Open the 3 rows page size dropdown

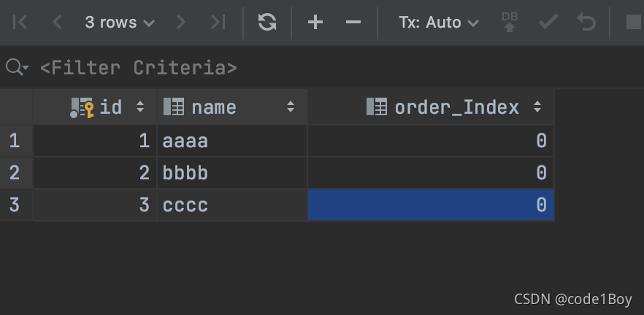[x=120, y=23]
